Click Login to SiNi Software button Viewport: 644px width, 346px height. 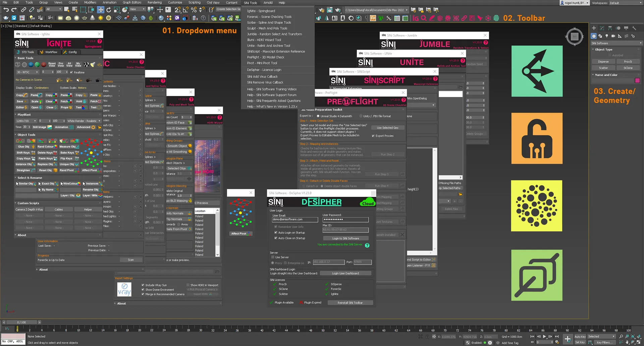[x=345, y=238]
